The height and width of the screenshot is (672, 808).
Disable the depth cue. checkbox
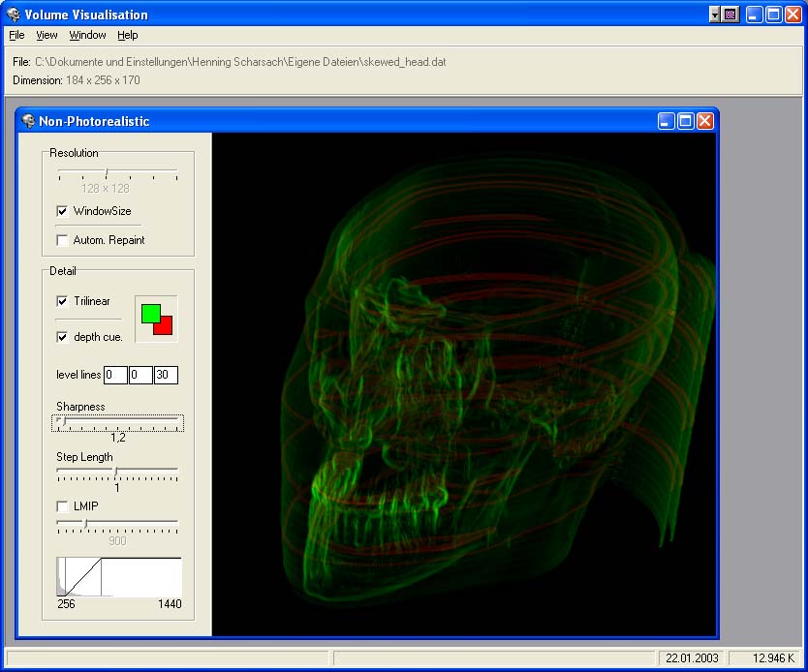click(x=63, y=337)
